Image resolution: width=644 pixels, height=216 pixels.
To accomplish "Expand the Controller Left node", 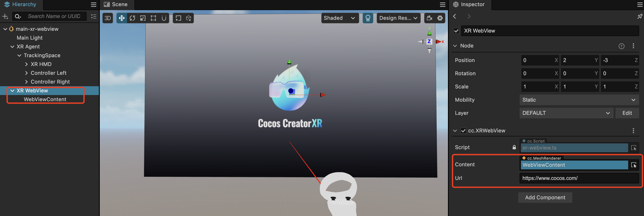I will click(26, 73).
